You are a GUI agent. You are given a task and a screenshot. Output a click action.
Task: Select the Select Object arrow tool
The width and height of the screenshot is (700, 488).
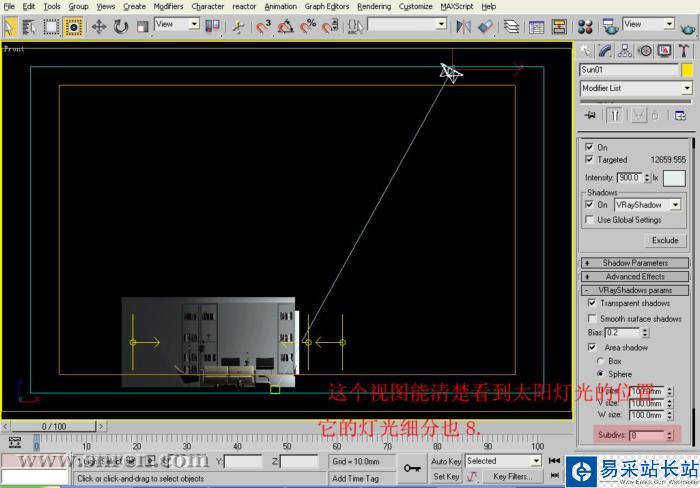tap(10, 27)
